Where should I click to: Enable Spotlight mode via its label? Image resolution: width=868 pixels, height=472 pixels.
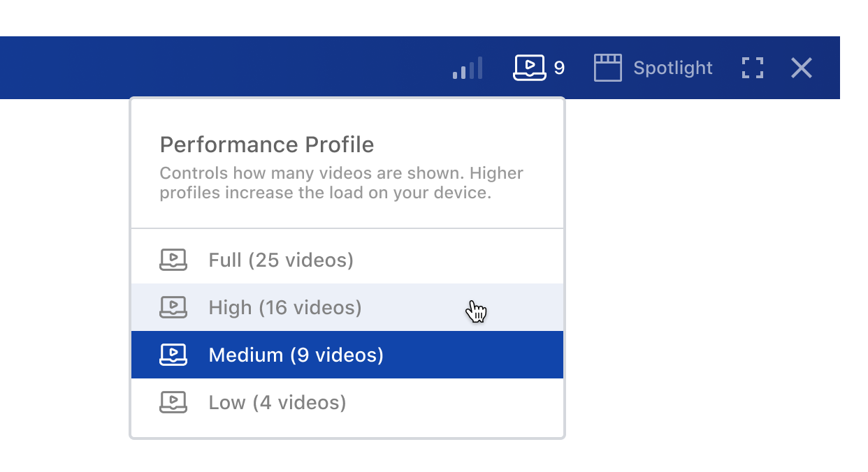[673, 68]
